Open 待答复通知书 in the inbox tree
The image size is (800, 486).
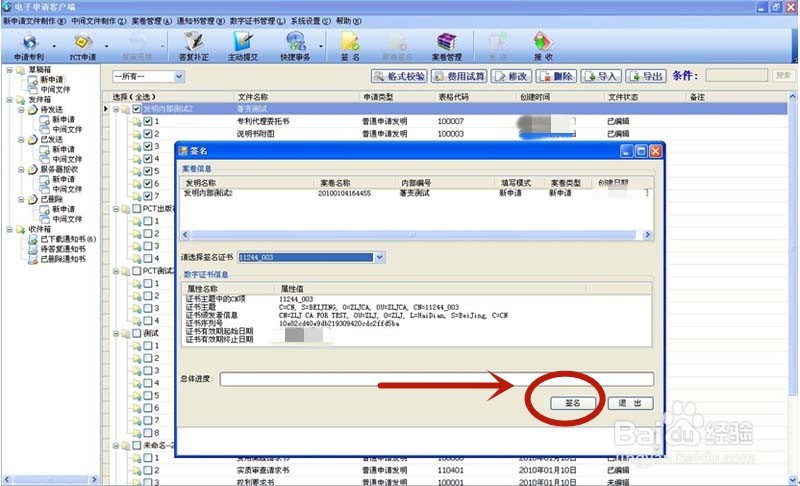[x=63, y=249]
